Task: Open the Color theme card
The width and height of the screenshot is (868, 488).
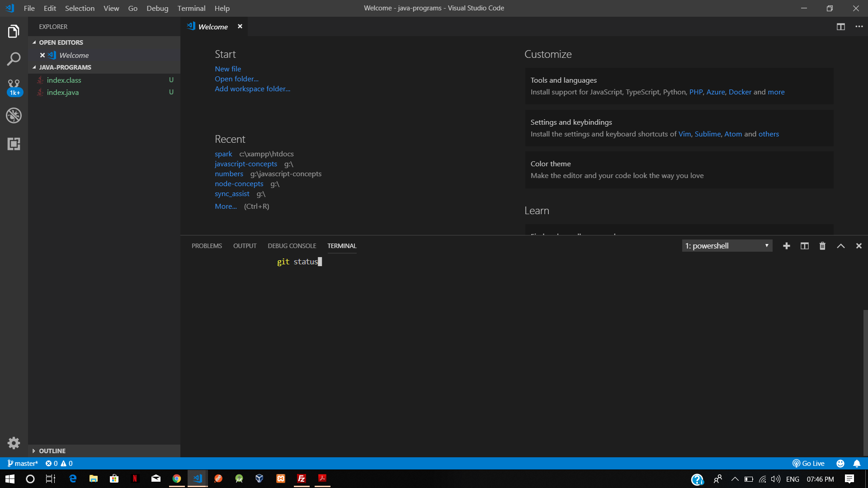Action: [679, 170]
